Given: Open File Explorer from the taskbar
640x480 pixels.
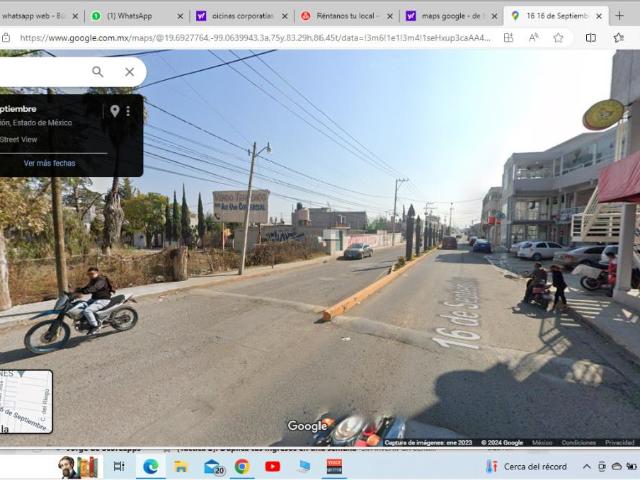Looking at the screenshot, I should (x=181, y=467).
